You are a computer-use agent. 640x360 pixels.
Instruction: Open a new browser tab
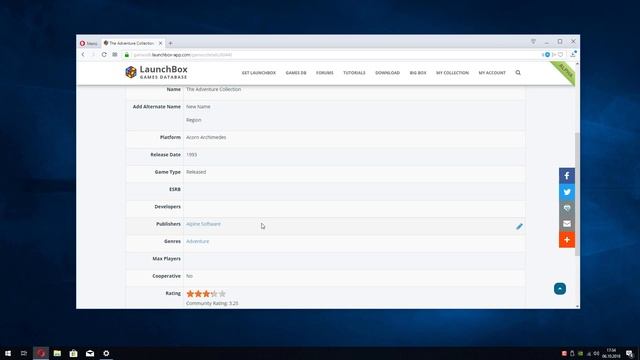171,43
